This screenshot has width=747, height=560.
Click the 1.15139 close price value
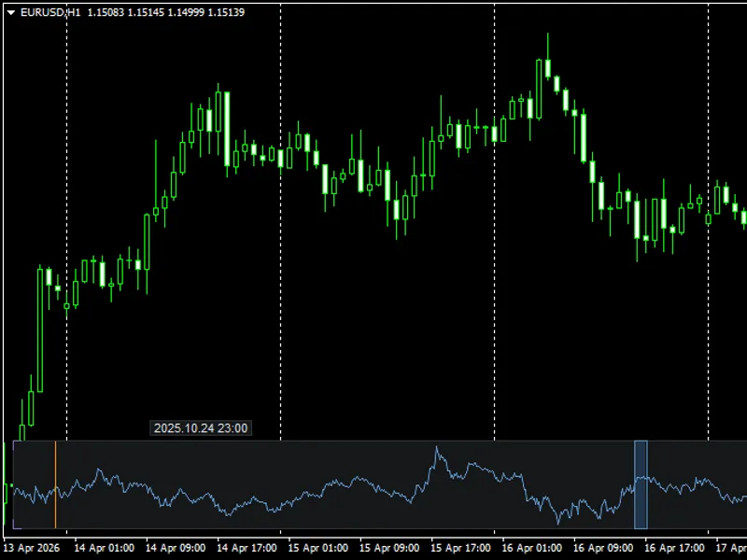click(x=226, y=12)
